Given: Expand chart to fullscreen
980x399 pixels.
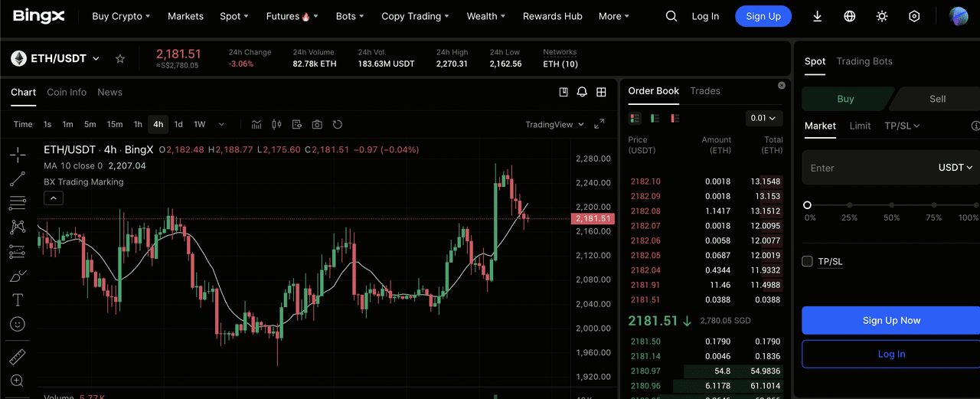Looking at the screenshot, I should point(599,124).
